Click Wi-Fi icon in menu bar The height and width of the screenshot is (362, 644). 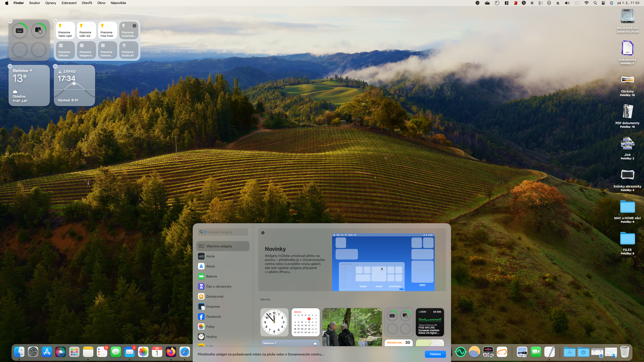click(x=586, y=3)
